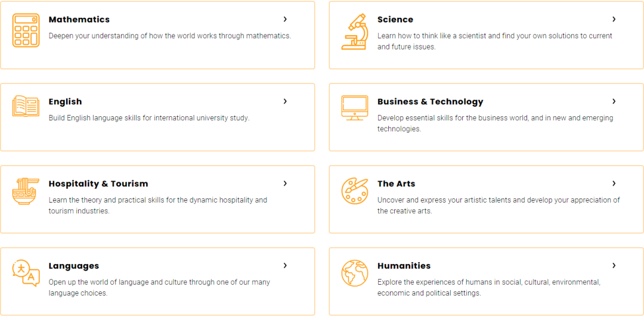This screenshot has width=644, height=317.
Task: Click the computer monitor icon for Business & Technology
Action: pyautogui.click(x=354, y=108)
